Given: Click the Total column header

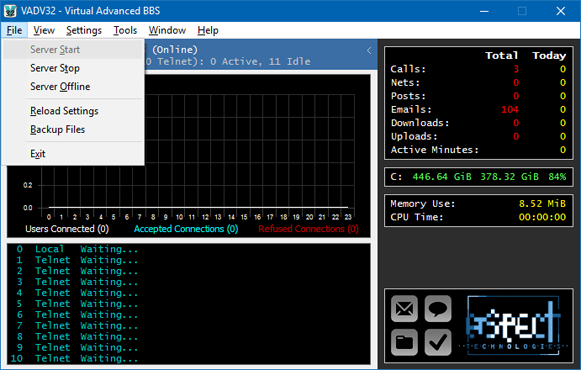Looking at the screenshot, I should 501,56.
